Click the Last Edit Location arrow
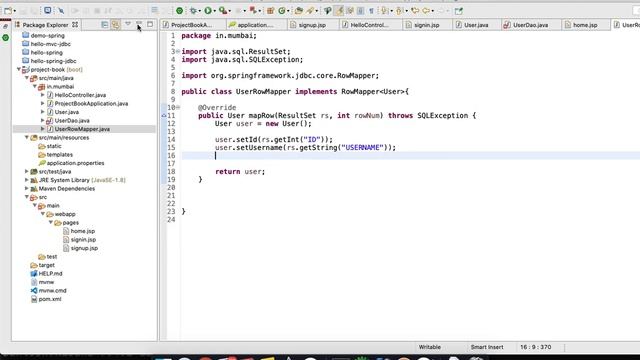The width and height of the screenshot is (640, 360). coord(415,11)
